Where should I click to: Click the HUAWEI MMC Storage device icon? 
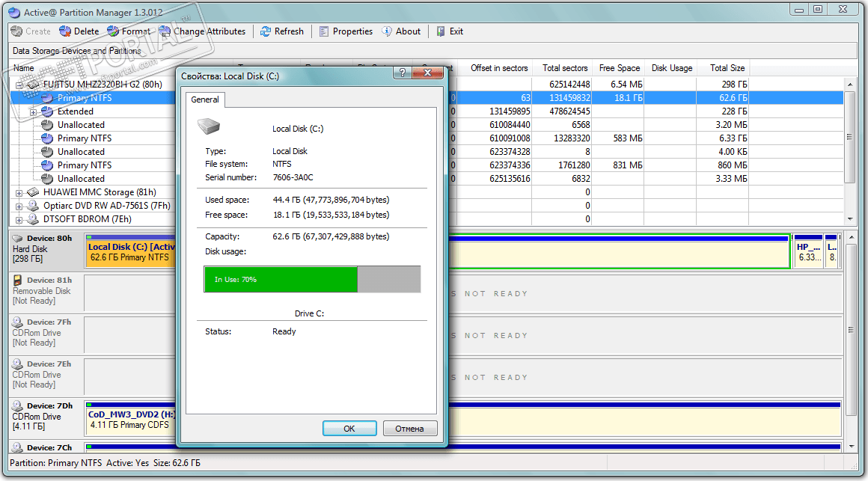point(33,192)
